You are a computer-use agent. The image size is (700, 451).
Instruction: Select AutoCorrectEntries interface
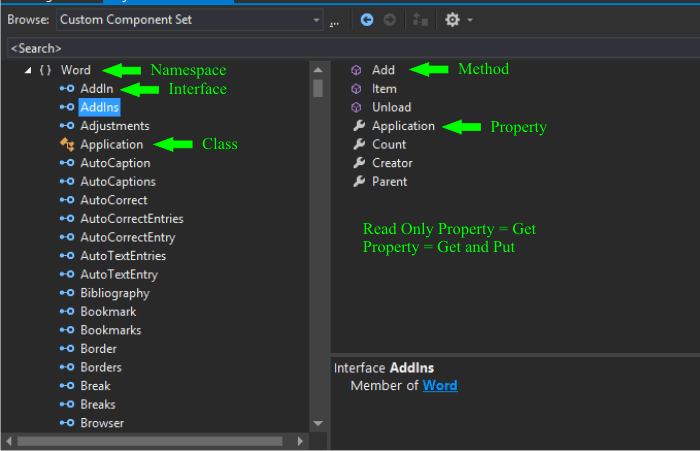pos(132,219)
